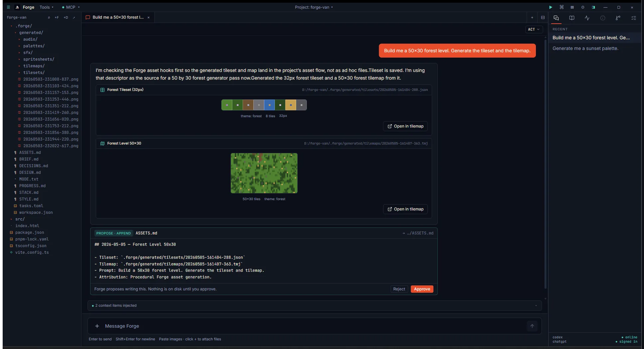Viewport: 644px width, 349px height.
Task: Open the Project: forge-van dropdown
Action: pyautogui.click(x=314, y=7)
